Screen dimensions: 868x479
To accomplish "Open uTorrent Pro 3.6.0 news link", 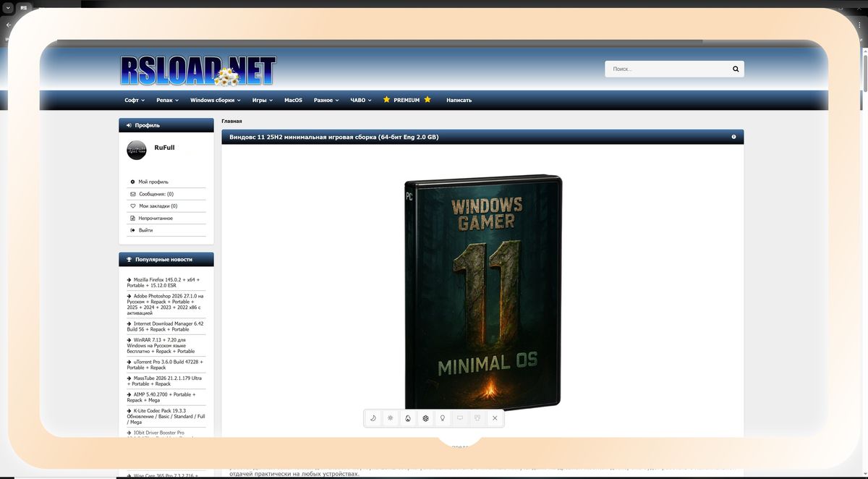I will (165, 365).
